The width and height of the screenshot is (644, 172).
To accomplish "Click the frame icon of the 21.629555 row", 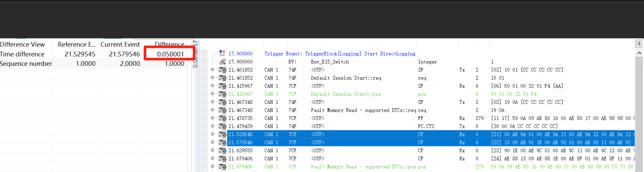I will (x=222, y=151).
